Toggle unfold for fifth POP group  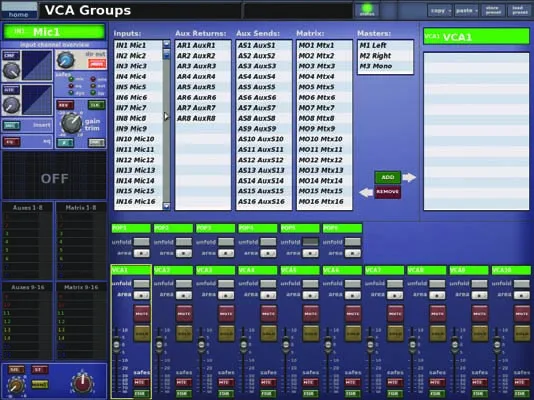pos(310,242)
